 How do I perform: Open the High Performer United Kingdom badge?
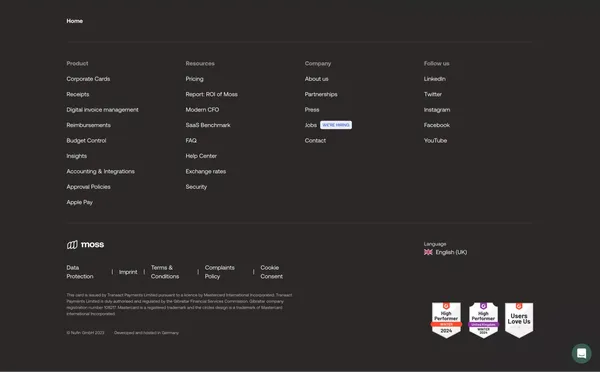tap(483, 320)
